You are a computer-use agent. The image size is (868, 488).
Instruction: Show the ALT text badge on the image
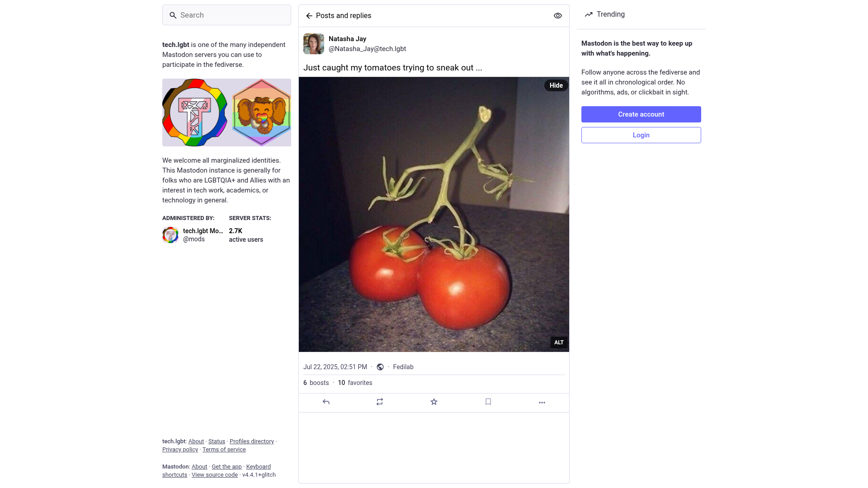(559, 343)
